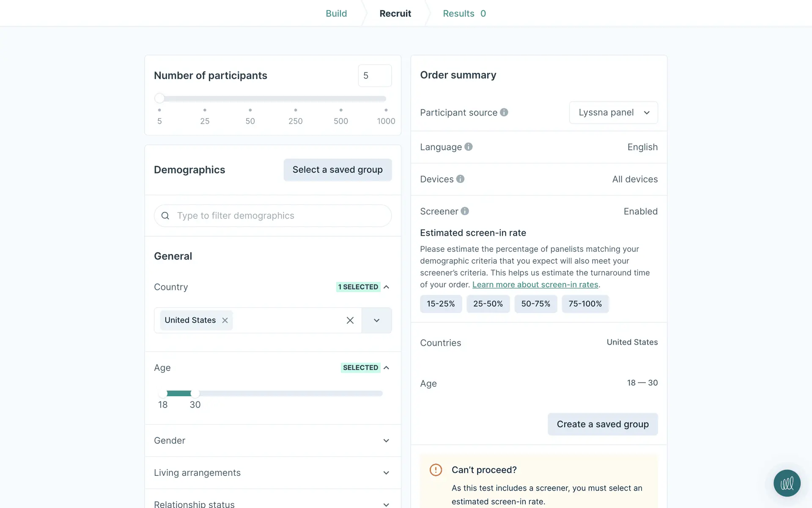Viewport: 812px width, 508px height.
Task: Open the Results tab
Action: (x=464, y=14)
